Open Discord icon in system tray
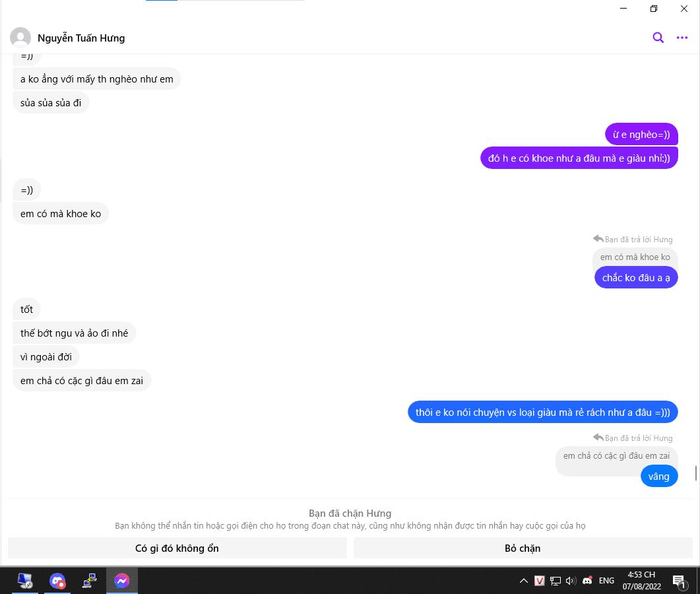Screen dimensions: 700x594 (x=587, y=581)
